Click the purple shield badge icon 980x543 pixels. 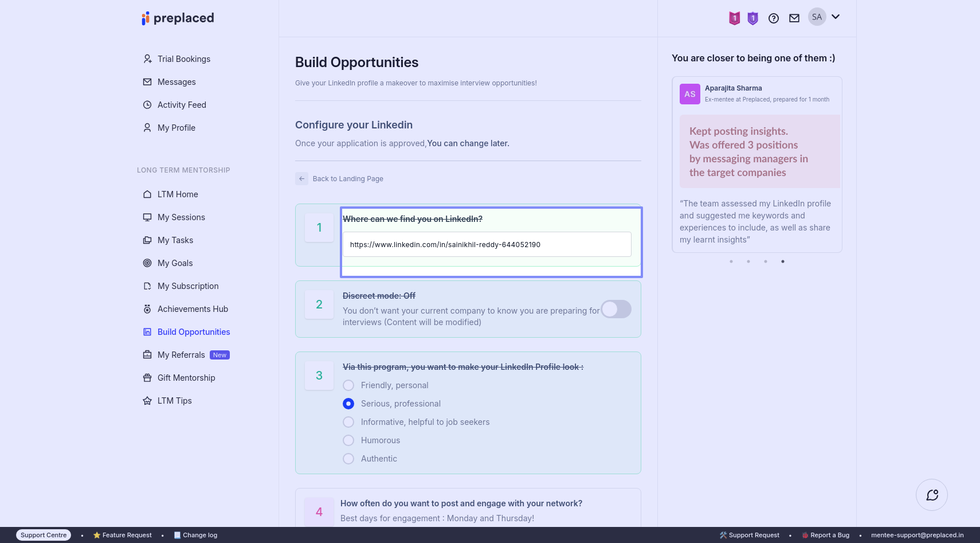(753, 18)
